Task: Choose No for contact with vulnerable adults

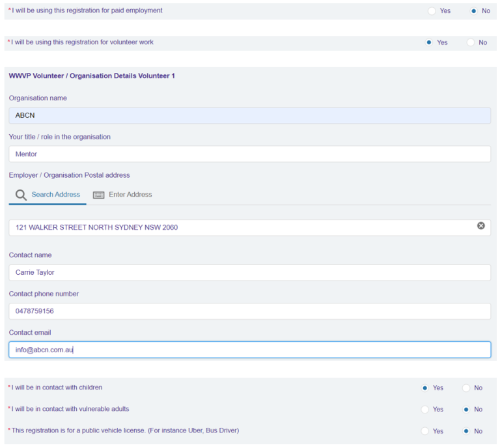Action: (466, 410)
